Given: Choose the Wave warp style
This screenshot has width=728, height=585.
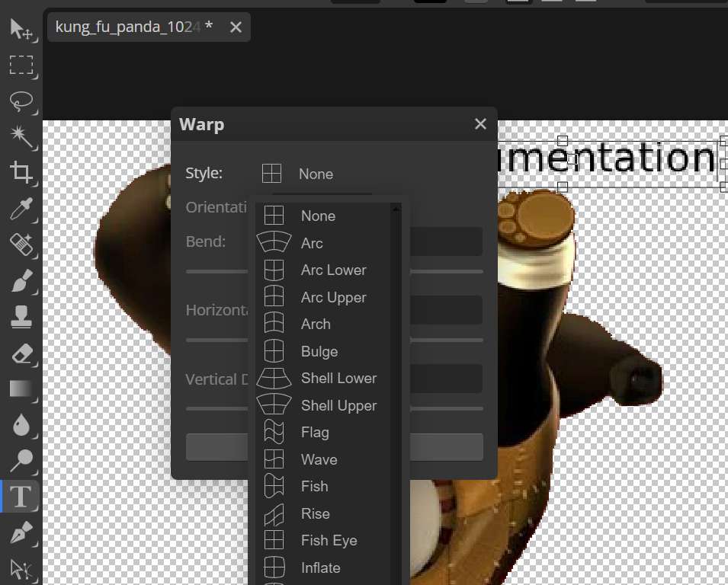Looking at the screenshot, I should click(322, 459).
